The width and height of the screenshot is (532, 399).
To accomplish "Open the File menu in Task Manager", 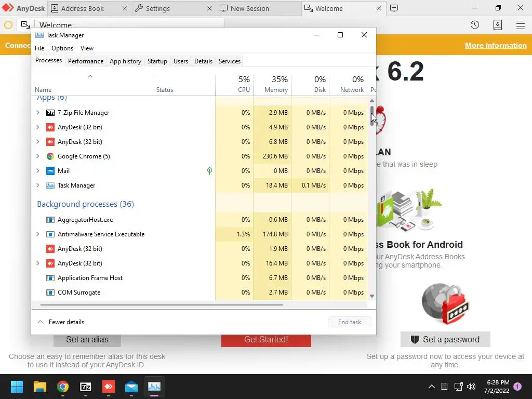I will (39, 48).
